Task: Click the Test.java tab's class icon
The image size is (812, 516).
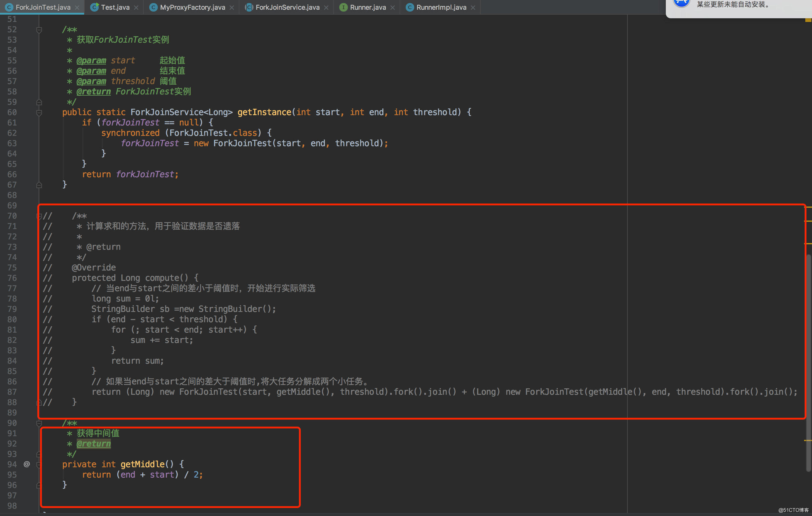Action: pyautogui.click(x=95, y=7)
